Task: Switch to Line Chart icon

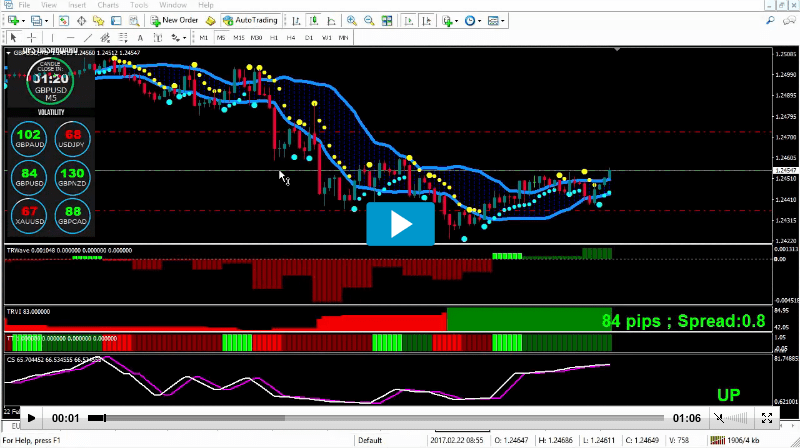Action: tap(331, 20)
